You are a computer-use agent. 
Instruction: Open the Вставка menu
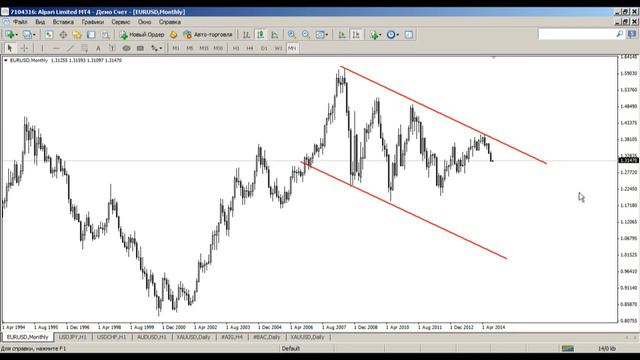click(x=63, y=22)
